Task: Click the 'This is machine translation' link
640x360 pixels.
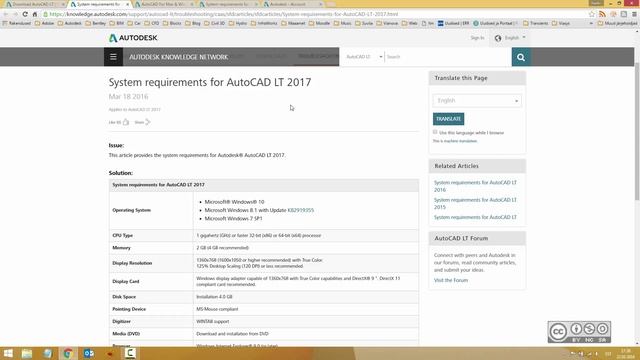Action: (455, 141)
